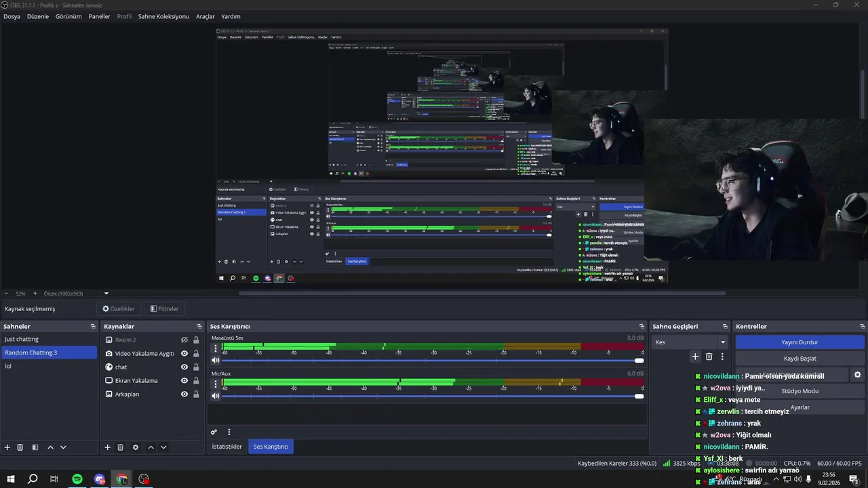Image resolution: width=868 pixels, height=488 pixels.
Task: Open Filtreler button
Action: 164,309
